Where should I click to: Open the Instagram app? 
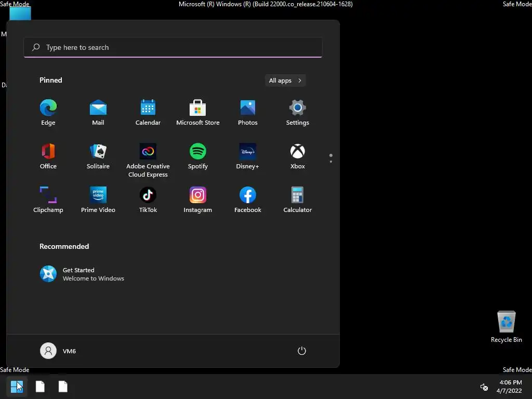[x=198, y=200]
